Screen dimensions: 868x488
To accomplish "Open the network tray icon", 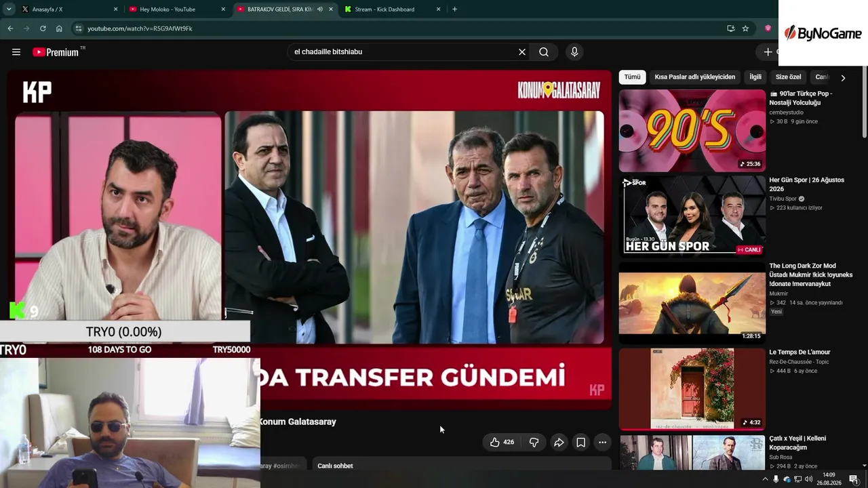I will (x=797, y=480).
